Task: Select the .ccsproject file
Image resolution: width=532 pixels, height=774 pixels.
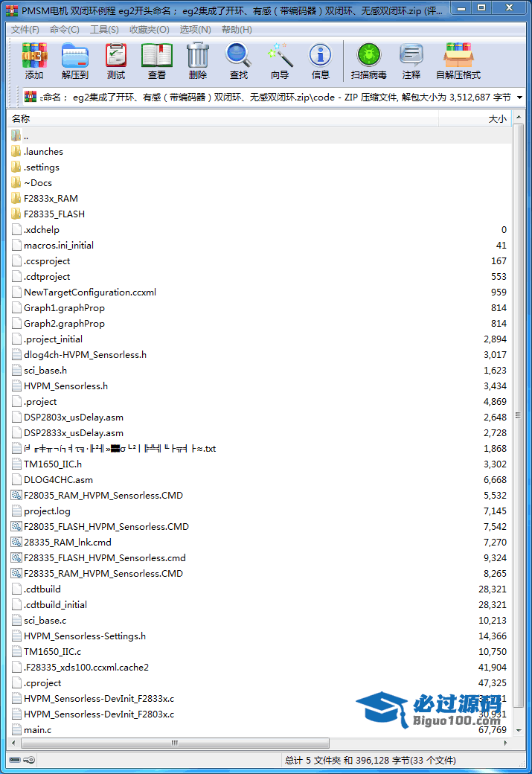Action: point(47,260)
